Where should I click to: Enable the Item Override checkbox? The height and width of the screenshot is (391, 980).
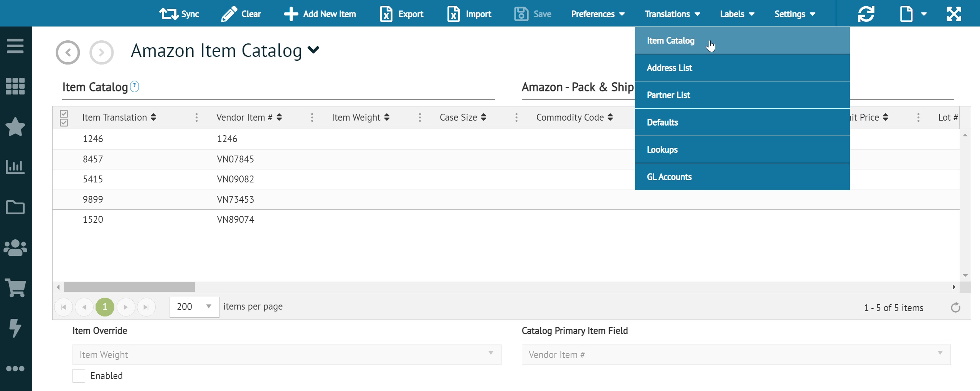tap(79, 376)
